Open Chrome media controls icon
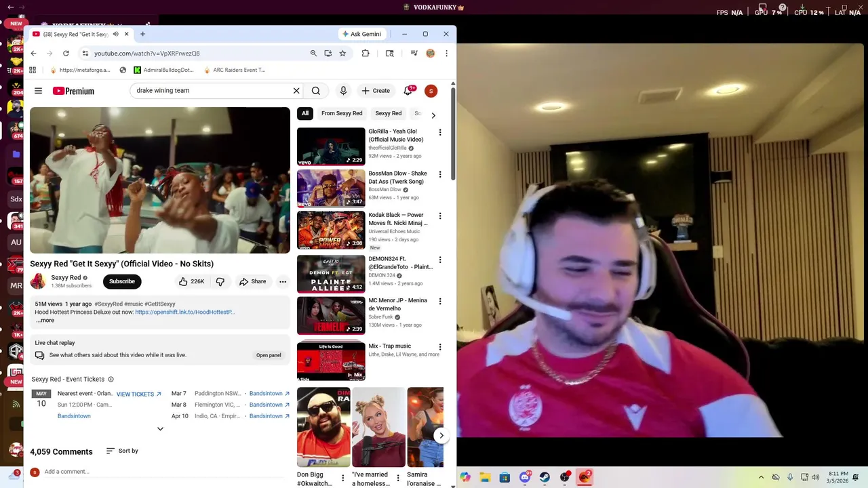868x488 pixels. click(x=414, y=53)
